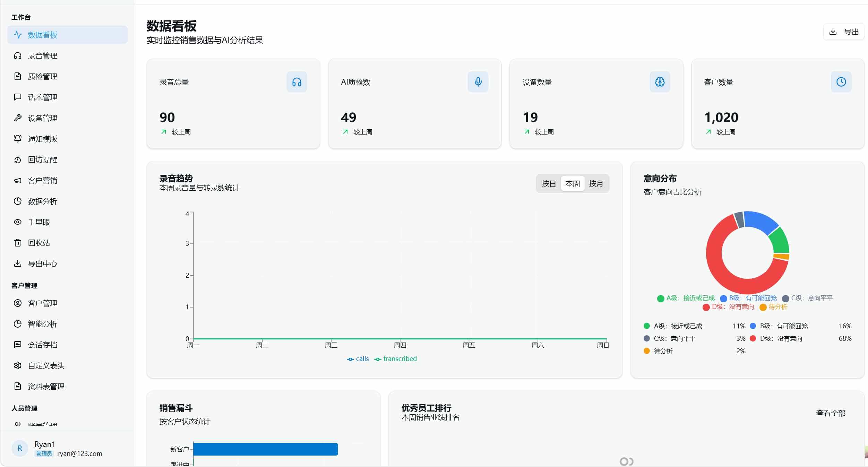Image resolution: width=868 pixels, height=467 pixels.
Task: Click the user circle icon beside 客户管理
Action: (x=18, y=303)
